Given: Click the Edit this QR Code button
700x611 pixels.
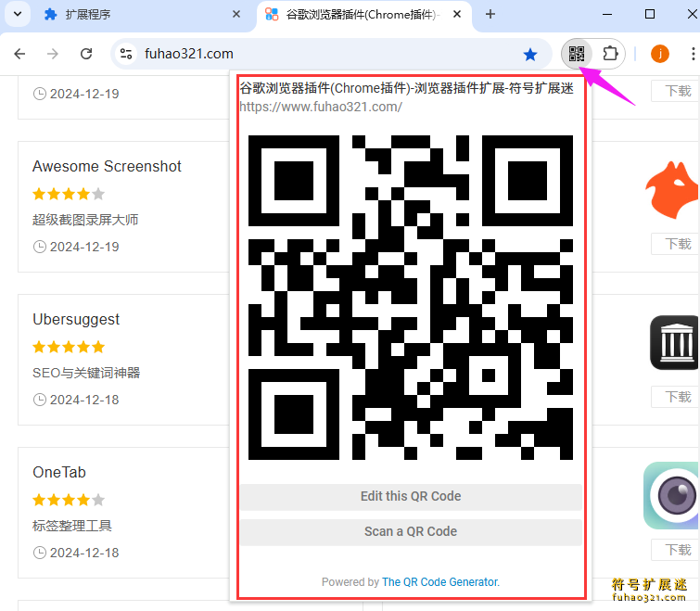Looking at the screenshot, I should pyautogui.click(x=411, y=496).
